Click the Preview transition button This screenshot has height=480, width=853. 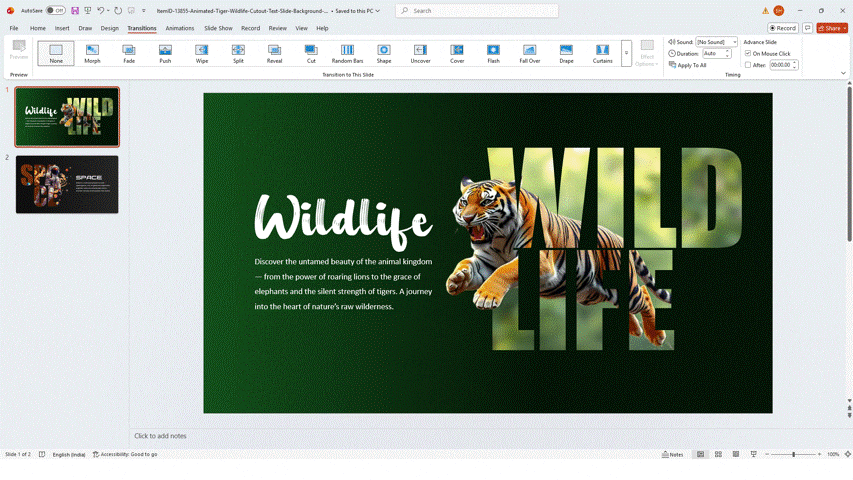pyautogui.click(x=18, y=50)
